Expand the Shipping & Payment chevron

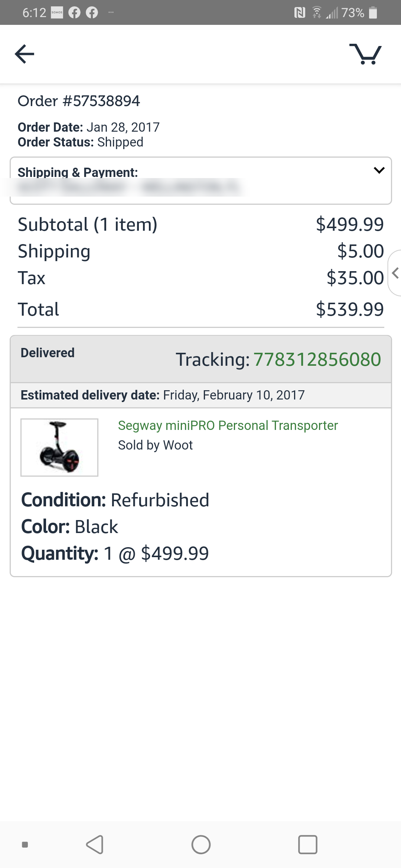click(379, 170)
